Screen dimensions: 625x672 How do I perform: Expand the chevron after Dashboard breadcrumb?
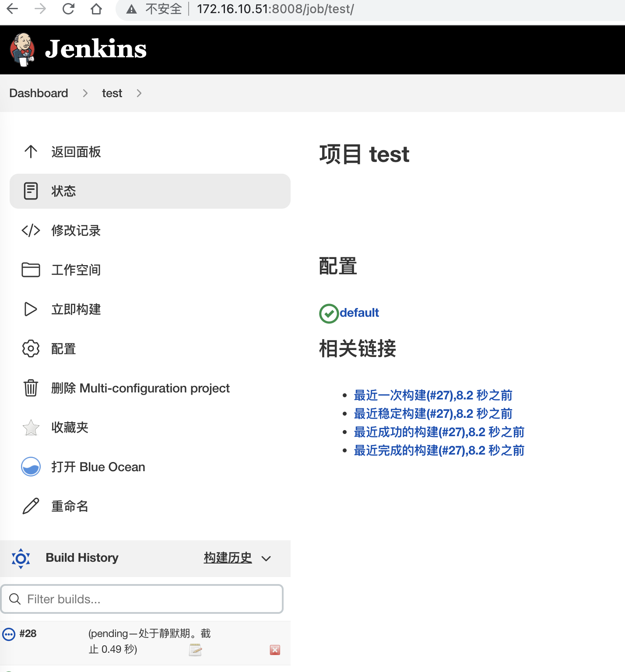(85, 93)
